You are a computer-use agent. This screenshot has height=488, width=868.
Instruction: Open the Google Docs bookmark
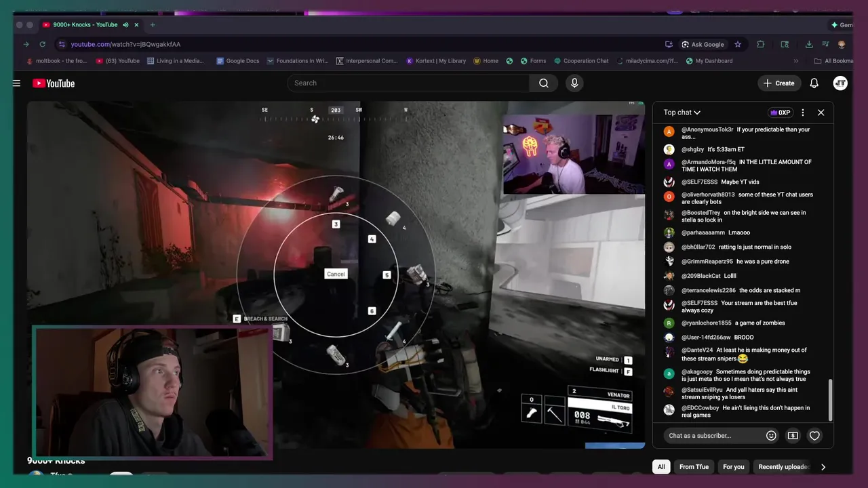(x=237, y=61)
